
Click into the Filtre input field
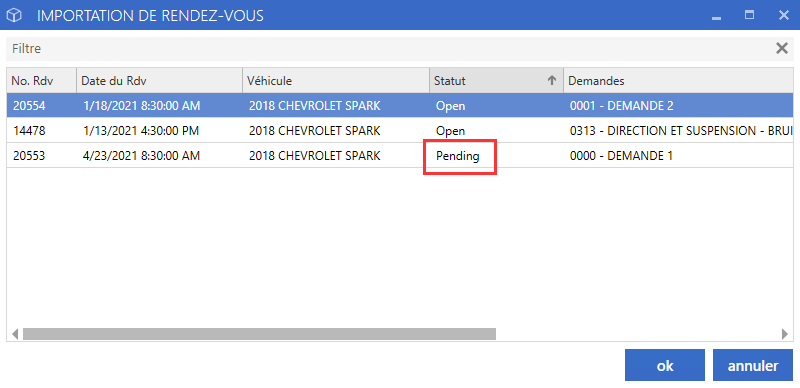tap(390, 48)
